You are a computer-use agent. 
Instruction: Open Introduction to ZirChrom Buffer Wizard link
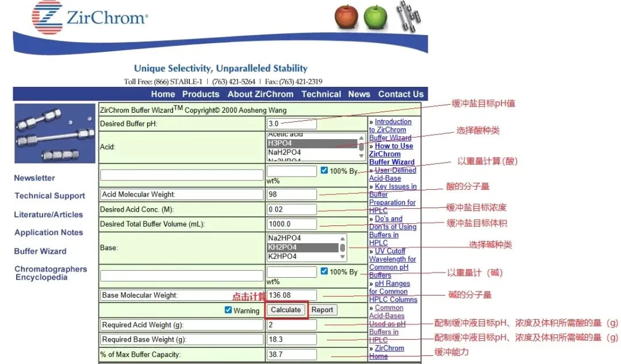pyautogui.click(x=390, y=129)
